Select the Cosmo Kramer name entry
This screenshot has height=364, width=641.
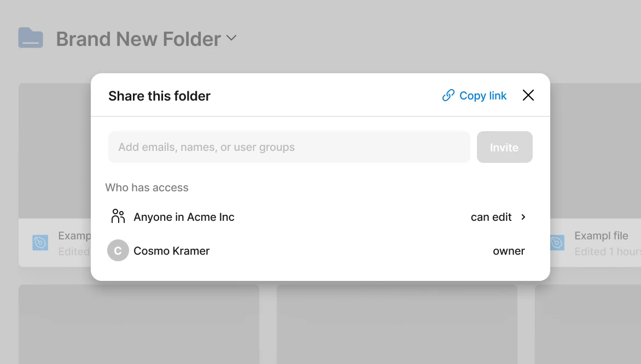tap(171, 251)
